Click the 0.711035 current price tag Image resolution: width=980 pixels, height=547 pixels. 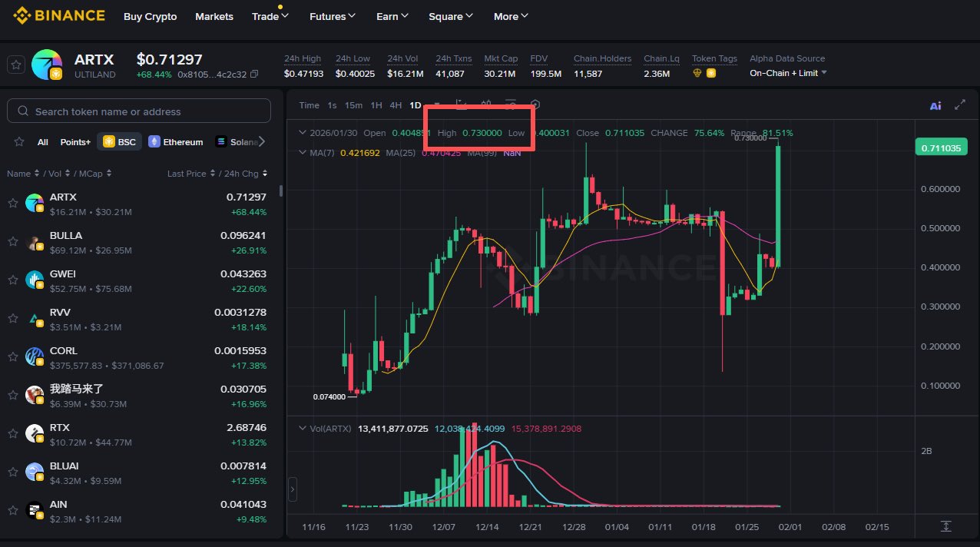(942, 148)
